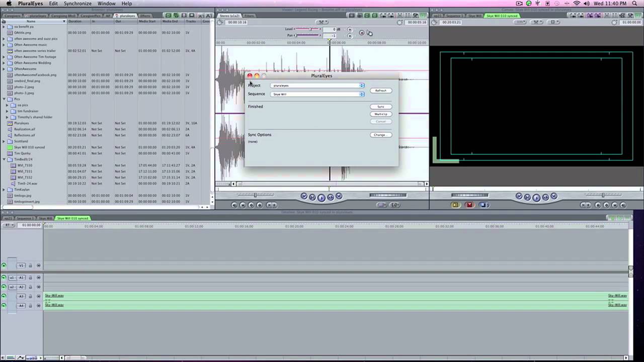Adjust the Level slider in Viewer
This screenshot has height=362, width=644.
(308, 29)
